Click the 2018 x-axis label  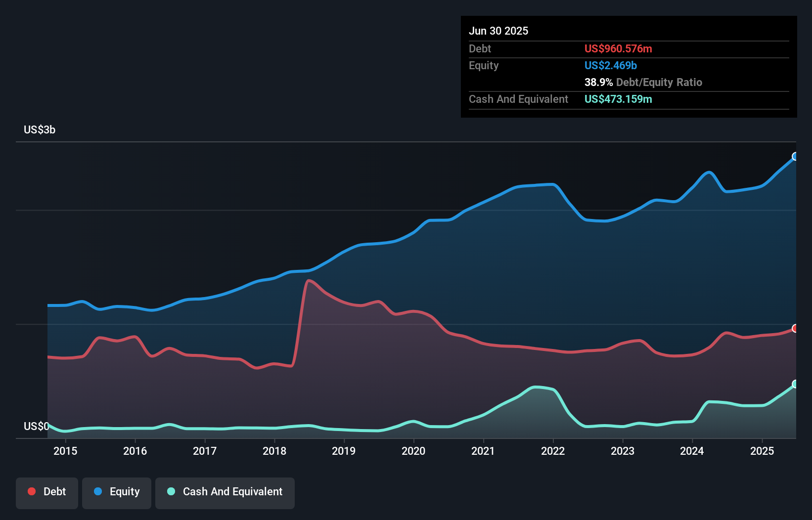click(274, 451)
